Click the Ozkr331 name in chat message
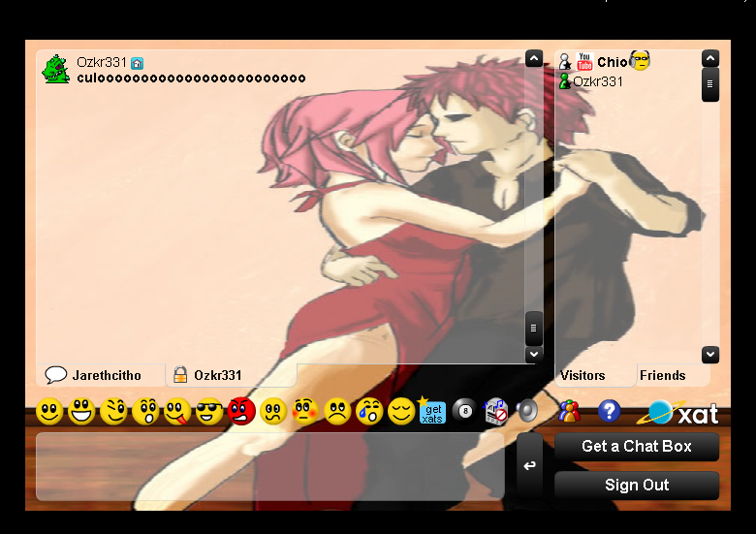This screenshot has height=534, width=756. [x=102, y=63]
